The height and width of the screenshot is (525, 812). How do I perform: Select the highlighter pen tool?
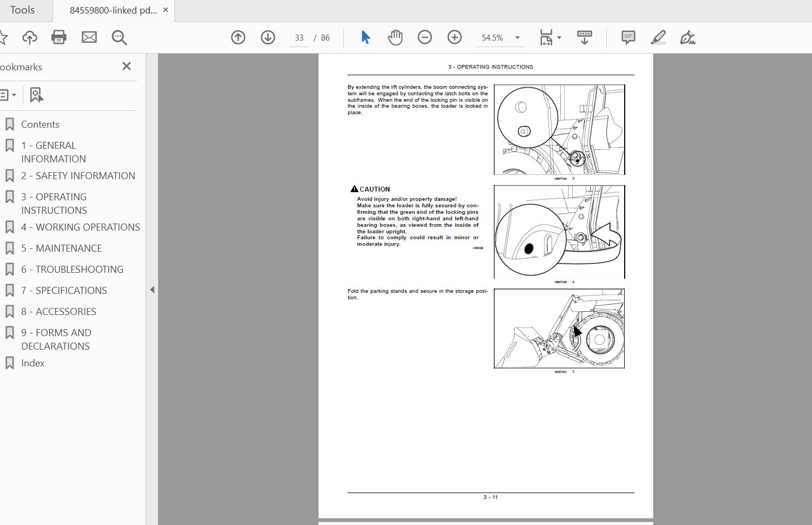click(x=658, y=37)
